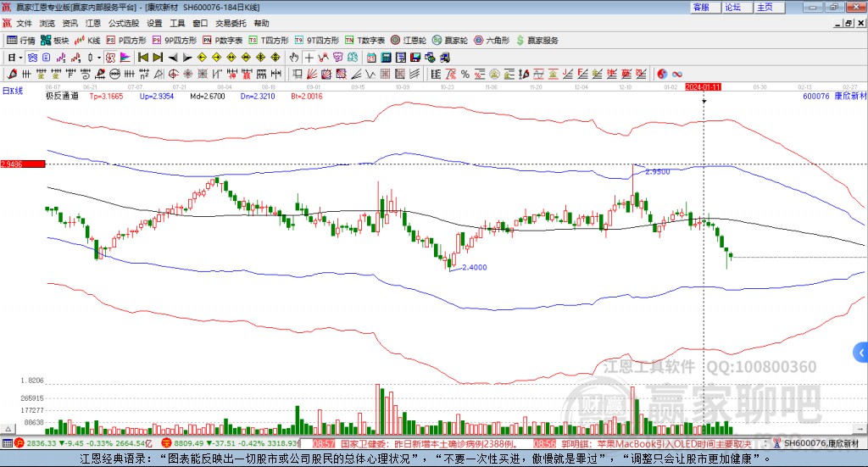Click the blue side panel expander arrow
868x467 pixels.
[x=861, y=353]
